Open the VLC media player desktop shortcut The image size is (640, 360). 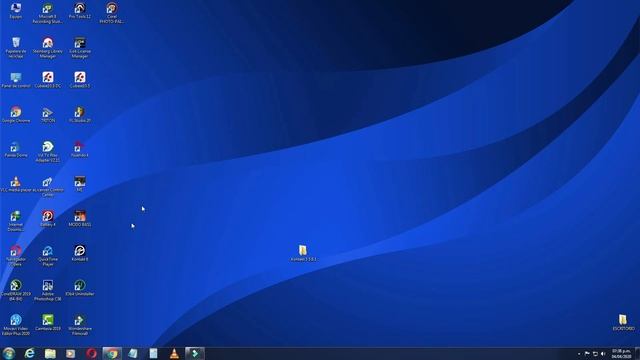point(16,184)
